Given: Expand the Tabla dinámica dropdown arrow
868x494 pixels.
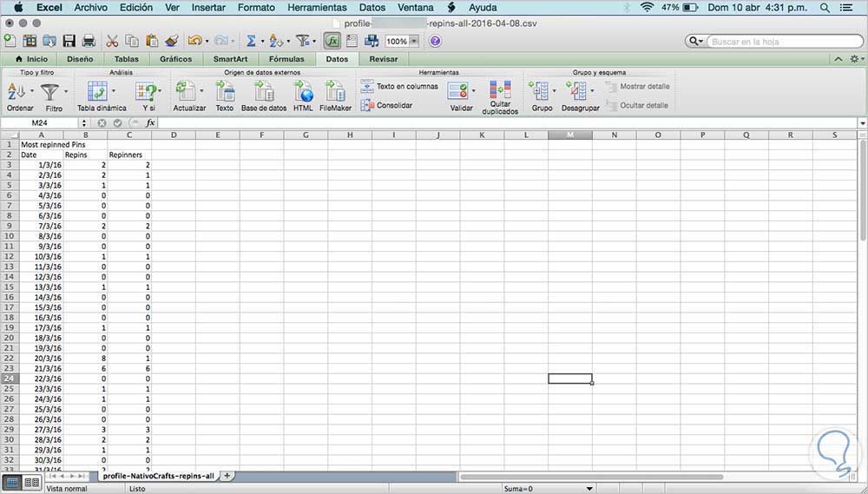Looking at the screenshot, I should click(114, 91).
